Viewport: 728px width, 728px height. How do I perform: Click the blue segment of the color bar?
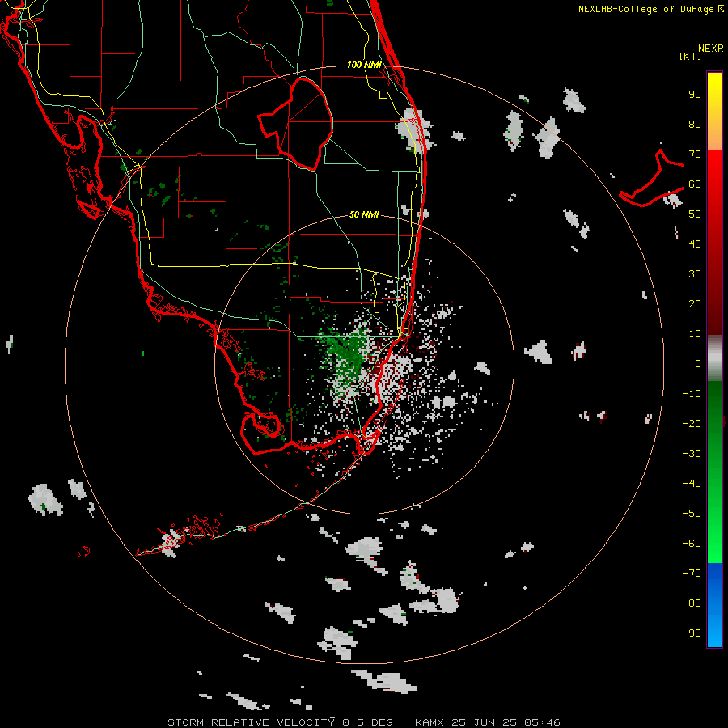pyautogui.click(x=714, y=605)
